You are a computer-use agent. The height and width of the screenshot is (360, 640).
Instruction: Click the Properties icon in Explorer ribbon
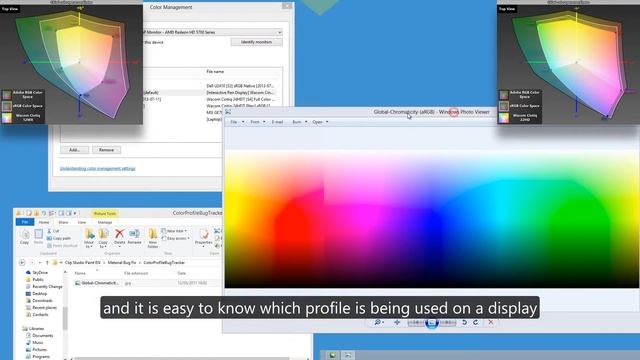click(x=203, y=237)
